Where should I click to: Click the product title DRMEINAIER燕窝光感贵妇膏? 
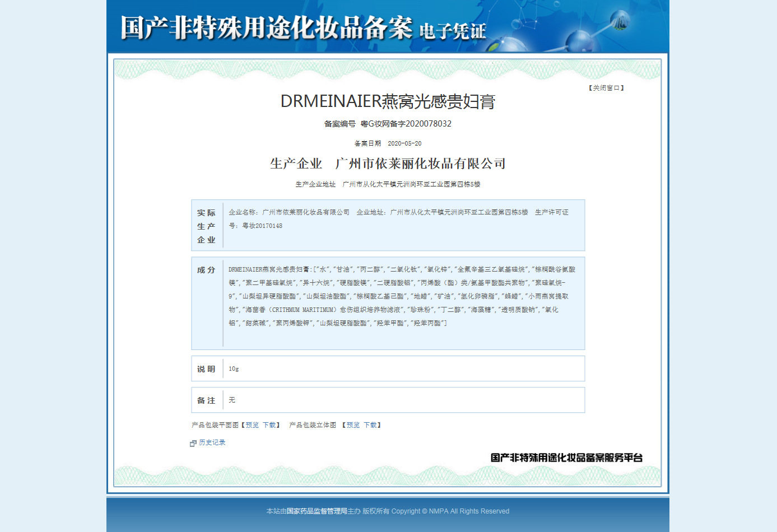[x=388, y=101]
